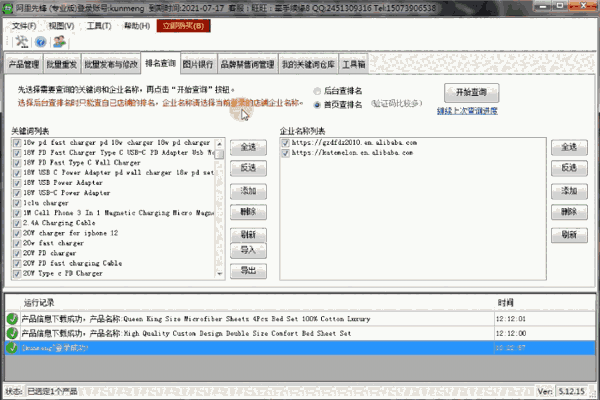Open help via the question mark icon

coord(40,42)
